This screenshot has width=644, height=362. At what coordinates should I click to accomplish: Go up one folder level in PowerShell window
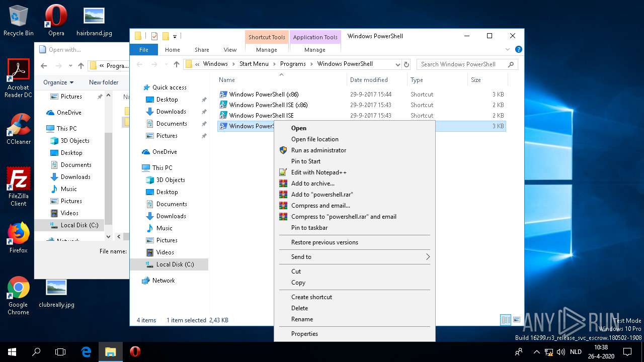pos(176,64)
